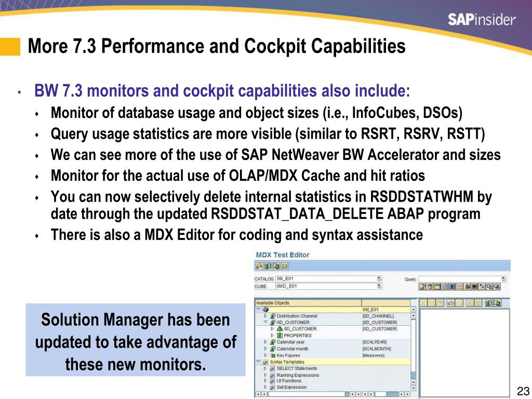This screenshot has height=399, width=532.
Task: Click the cube icon in the 0M_E01 tree row
Action: click(265, 310)
